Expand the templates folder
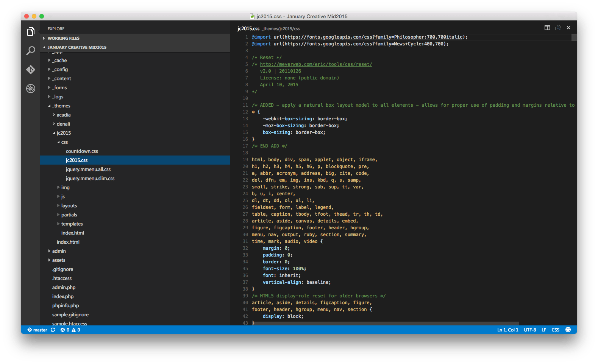Image resolution: width=598 pixels, height=364 pixels. (72, 224)
